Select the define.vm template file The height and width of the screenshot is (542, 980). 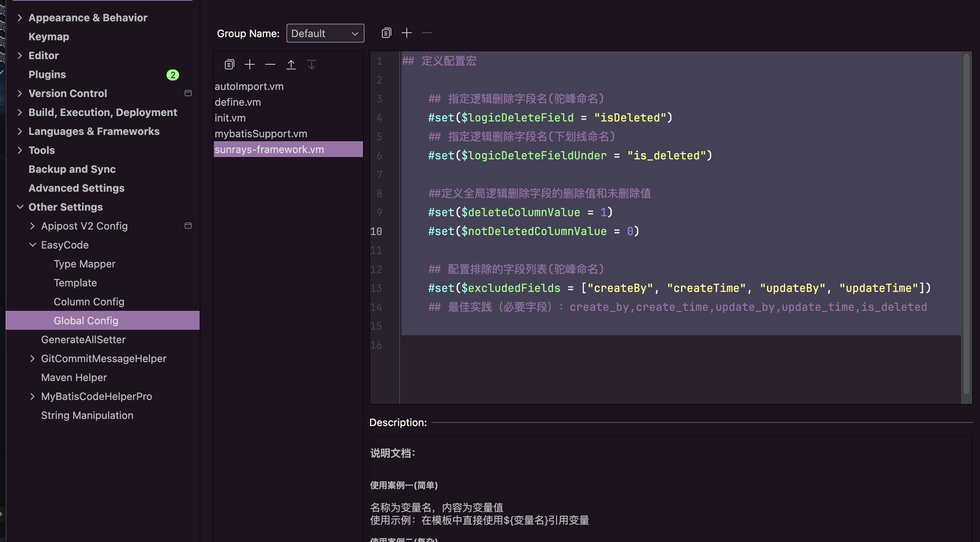coord(238,101)
